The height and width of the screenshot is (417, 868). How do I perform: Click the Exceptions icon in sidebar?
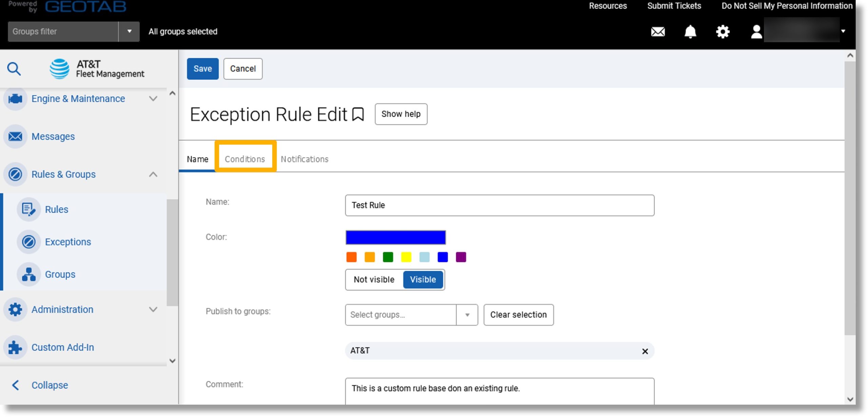point(29,242)
